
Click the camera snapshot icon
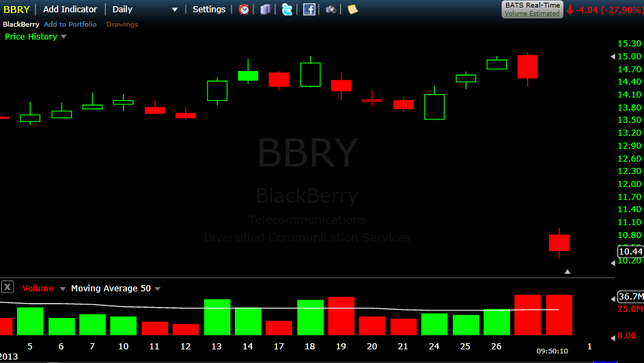(331, 9)
